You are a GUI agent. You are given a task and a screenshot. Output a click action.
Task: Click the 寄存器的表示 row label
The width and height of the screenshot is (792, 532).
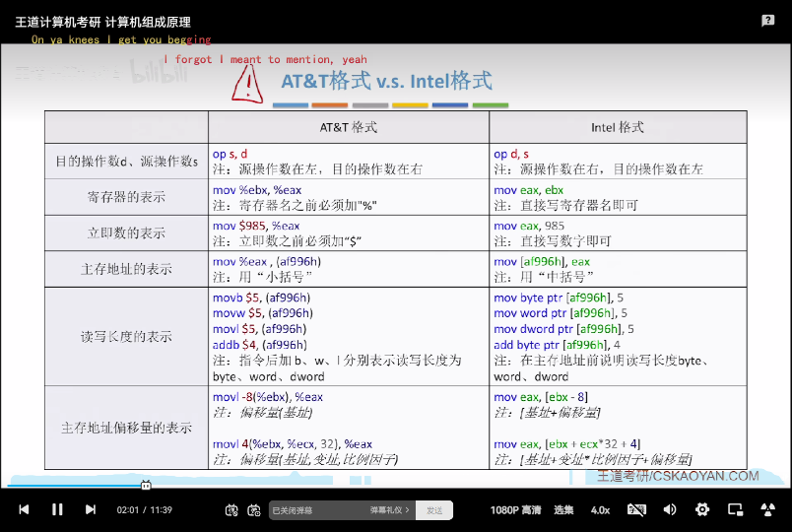point(126,197)
